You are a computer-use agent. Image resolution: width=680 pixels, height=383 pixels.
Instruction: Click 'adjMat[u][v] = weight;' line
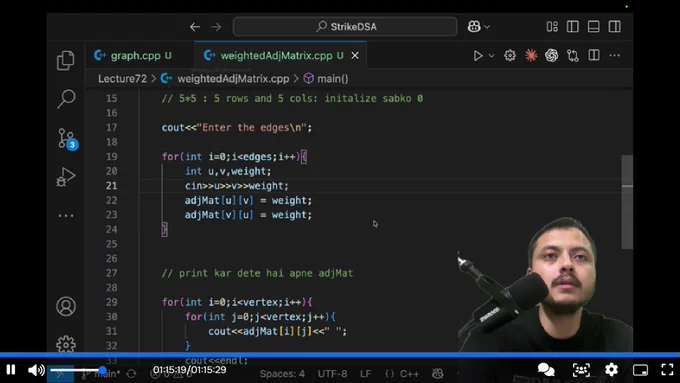(x=248, y=200)
